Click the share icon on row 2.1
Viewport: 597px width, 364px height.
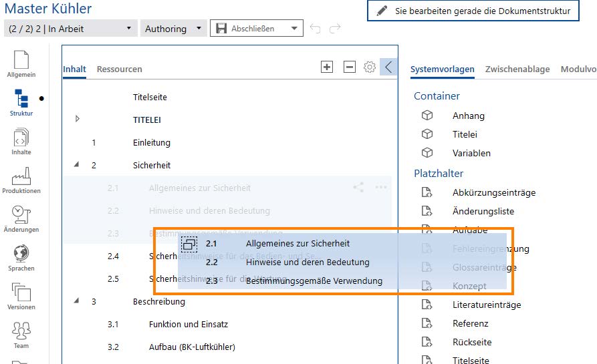[358, 187]
